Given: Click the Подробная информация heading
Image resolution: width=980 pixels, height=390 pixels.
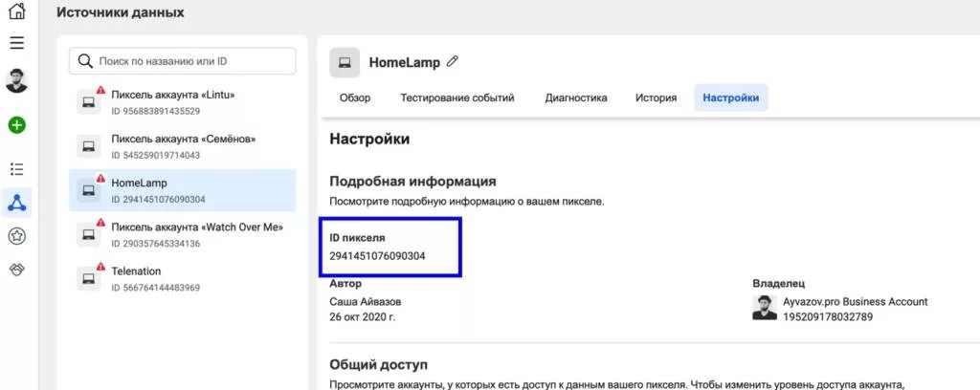Looking at the screenshot, I should click(x=412, y=182).
